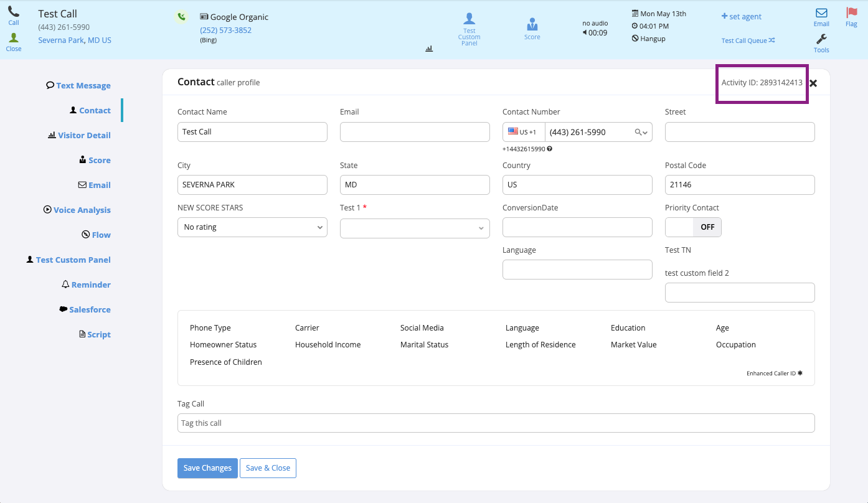Select the Contact sidebar tab

[90, 110]
